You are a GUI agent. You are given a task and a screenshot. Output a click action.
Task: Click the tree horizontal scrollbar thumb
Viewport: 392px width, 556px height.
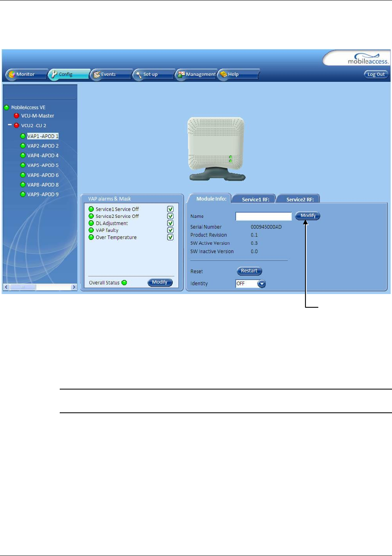pos(22,287)
